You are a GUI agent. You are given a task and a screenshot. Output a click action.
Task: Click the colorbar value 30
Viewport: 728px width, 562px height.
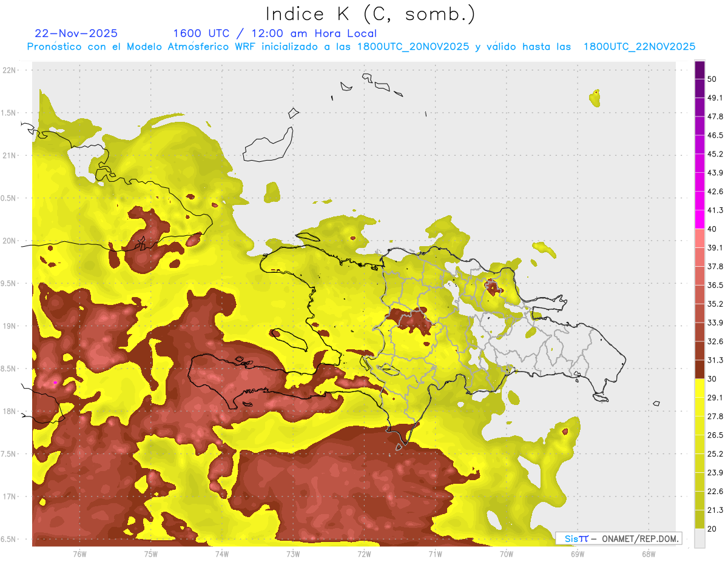(712, 379)
